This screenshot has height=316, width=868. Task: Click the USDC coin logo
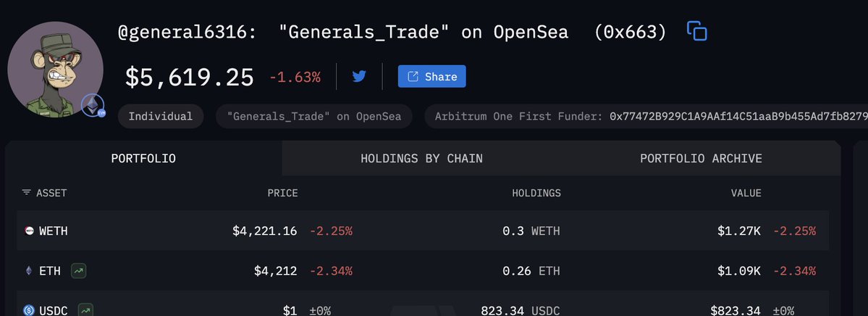click(x=30, y=310)
